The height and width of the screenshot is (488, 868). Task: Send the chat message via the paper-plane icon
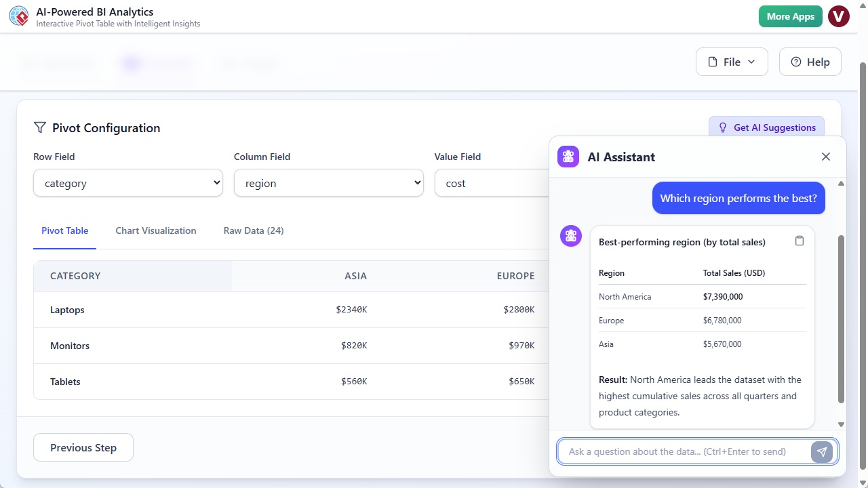pyautogui.click(x=822, y=451)
